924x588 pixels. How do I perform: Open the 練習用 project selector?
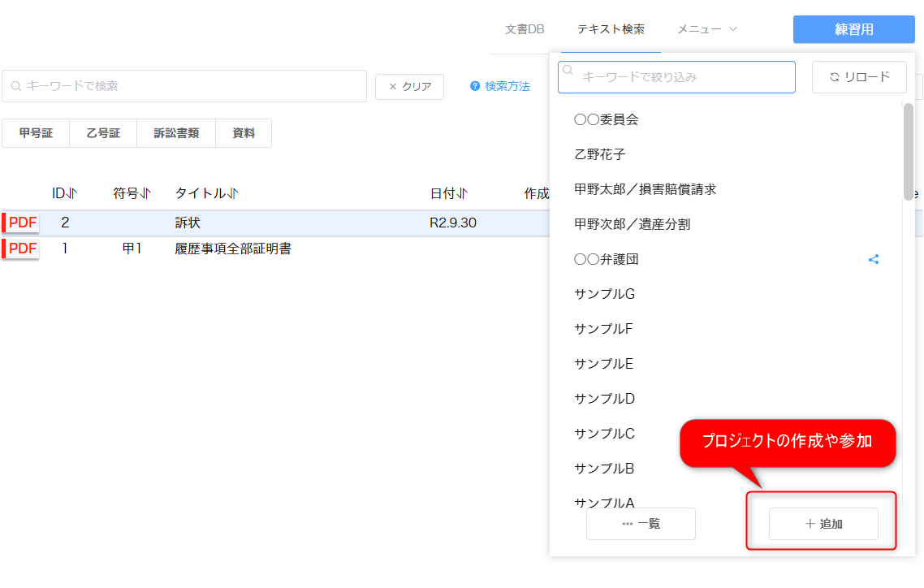pyautogui.click(x=853, y=29)
